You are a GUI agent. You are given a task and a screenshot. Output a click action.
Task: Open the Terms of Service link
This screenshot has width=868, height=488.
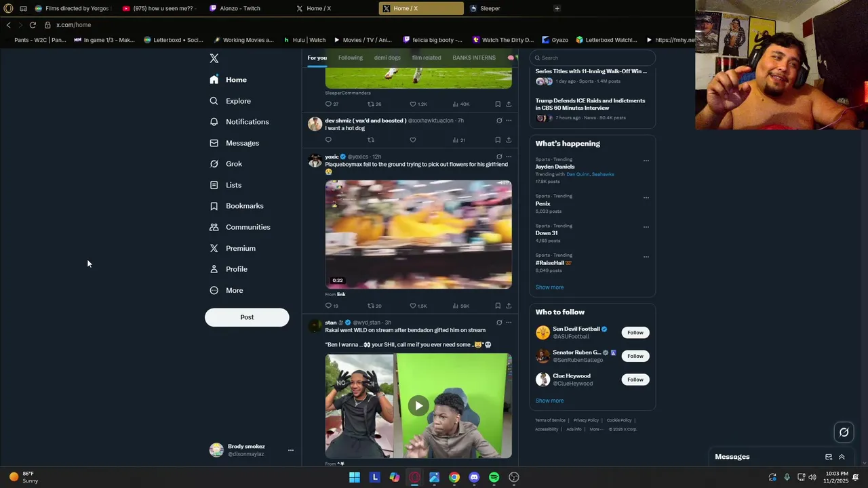coord(550,420)
